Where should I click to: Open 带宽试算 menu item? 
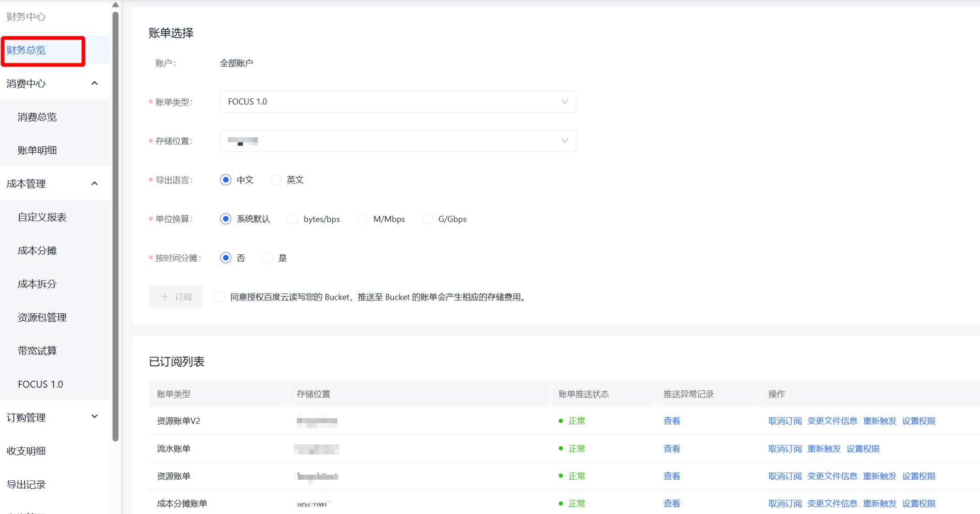(x=37, y=351)
